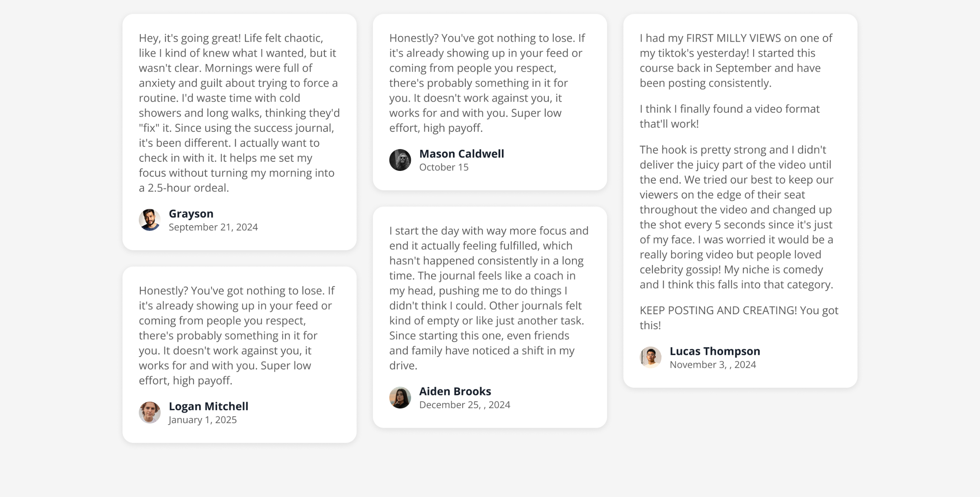The height and width of the screenshot is (497, 980).
Task: Click the testimonial text above Logan Mitchell
Action: click(236, 335)
